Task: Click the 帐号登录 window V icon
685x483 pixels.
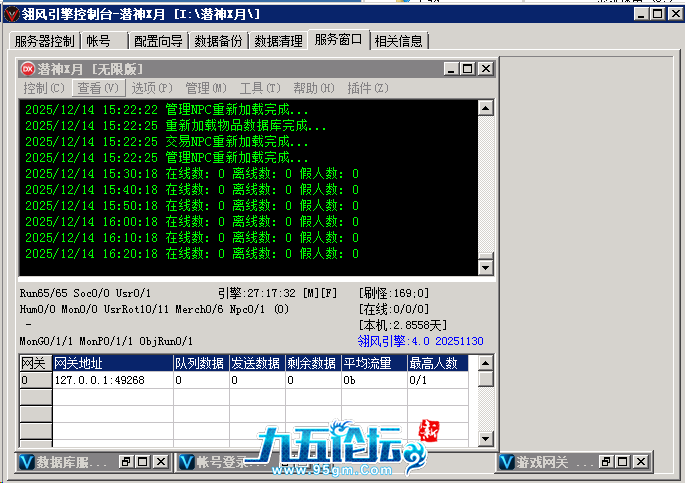Action: (187, 462)
